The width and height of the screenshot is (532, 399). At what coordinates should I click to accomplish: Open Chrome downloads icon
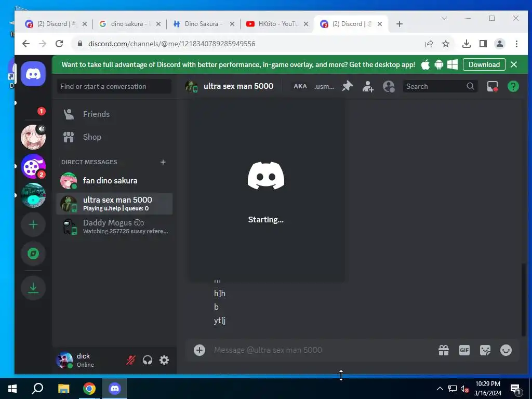pos(466,44)
